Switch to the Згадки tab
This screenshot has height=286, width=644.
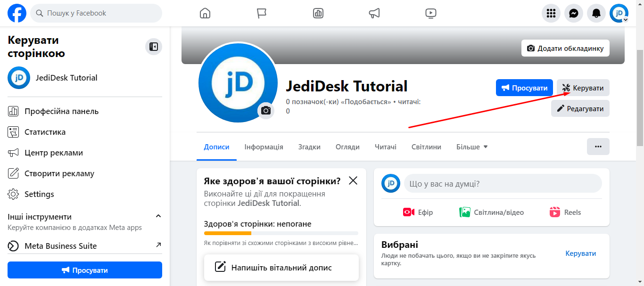click(x=309, y=147)
